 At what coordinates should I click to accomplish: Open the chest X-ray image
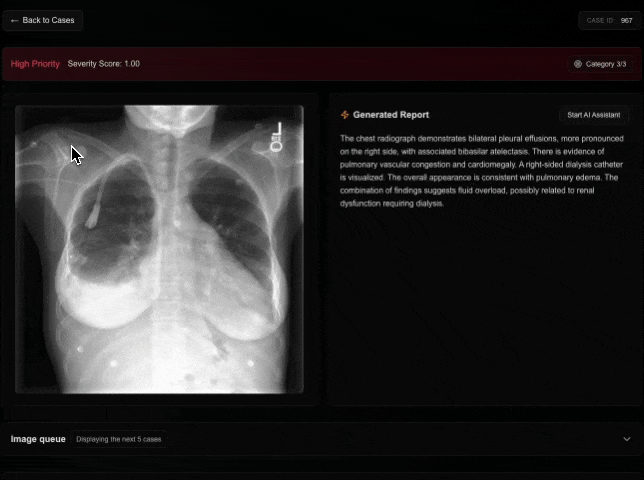coord(160,250)
